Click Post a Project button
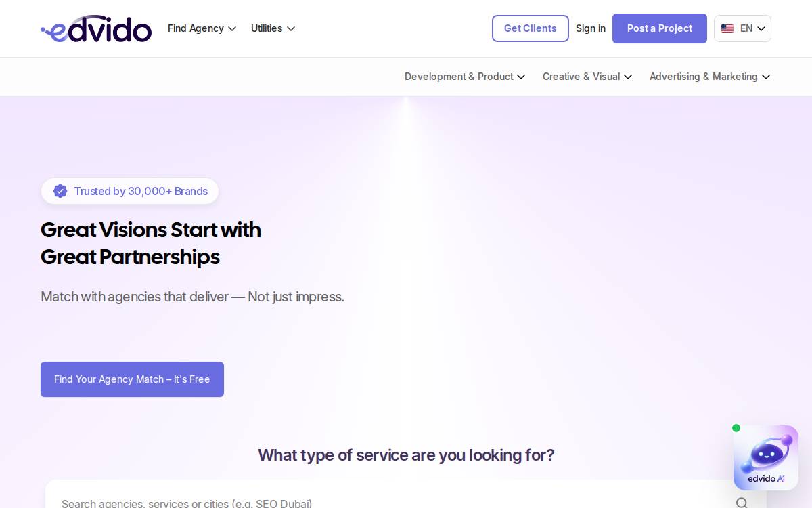The width and height of the screenshot is (812, 508). point(660,28)
